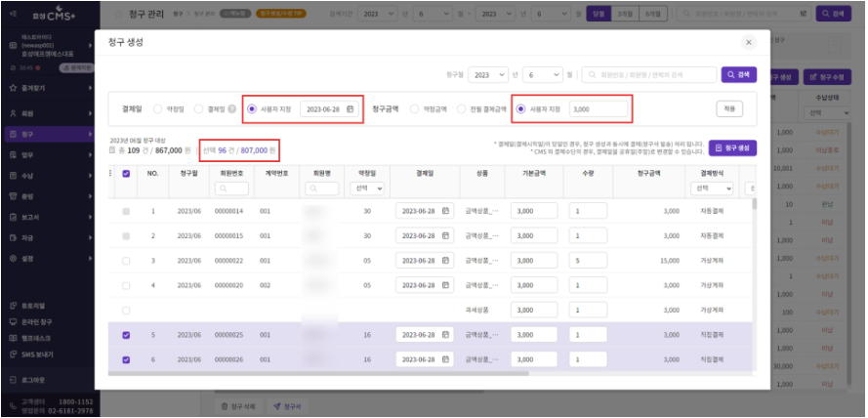Image resolution: width=868 pixels, height=418 pixels.
Task: Open calendar icon in row 1 결제일 field
Action: [445, 211]
